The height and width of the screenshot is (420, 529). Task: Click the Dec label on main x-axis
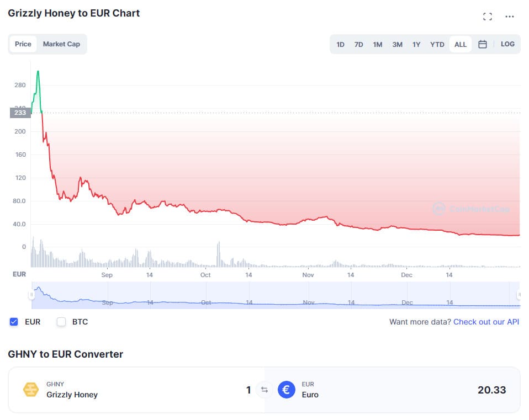(x=406, y=275)
